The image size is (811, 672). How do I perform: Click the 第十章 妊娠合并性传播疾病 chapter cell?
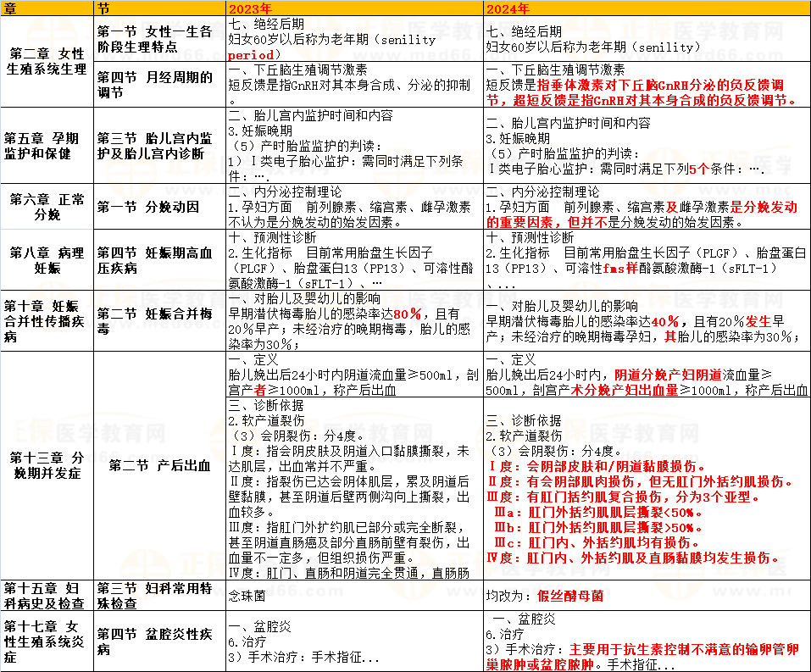(47, 321)
